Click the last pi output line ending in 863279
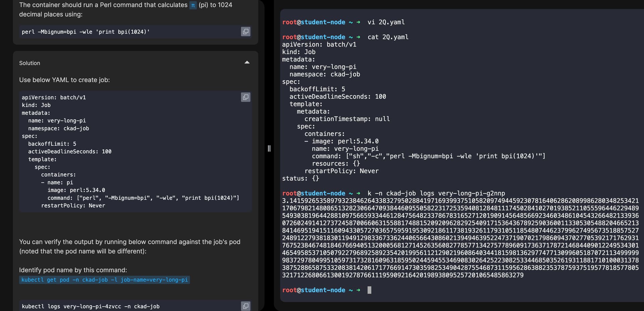This screenshot has width=644, height=311. click(403, 275)
